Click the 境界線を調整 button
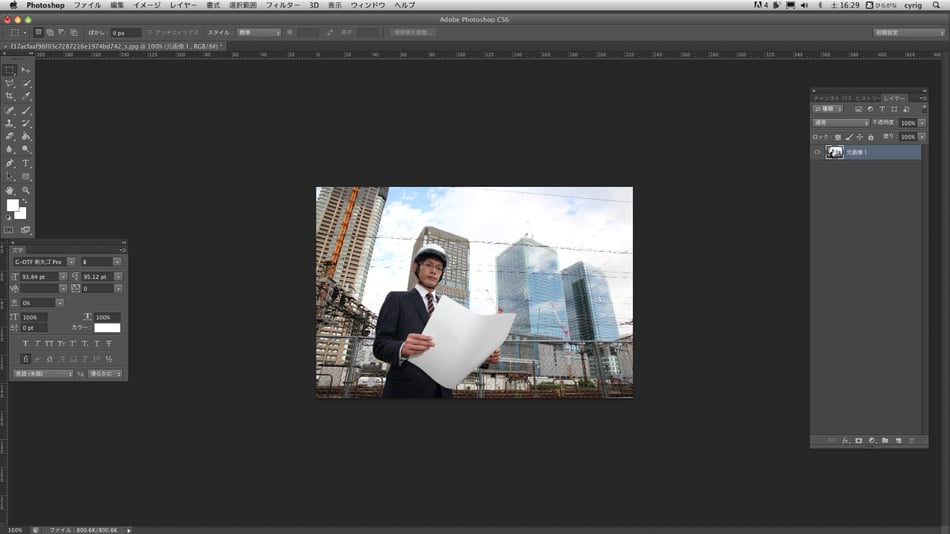This screenshot has height=534, width=950. pos(412,33)
